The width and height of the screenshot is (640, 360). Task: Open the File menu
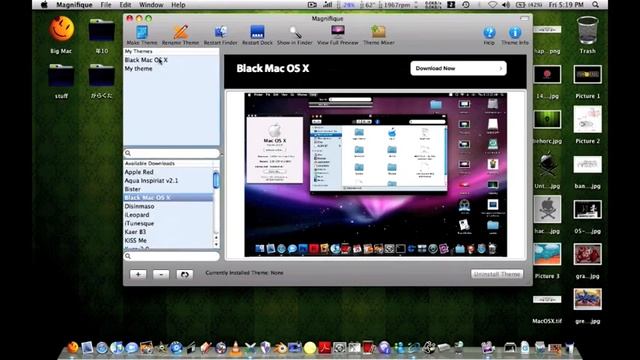(x=106, y=5)
